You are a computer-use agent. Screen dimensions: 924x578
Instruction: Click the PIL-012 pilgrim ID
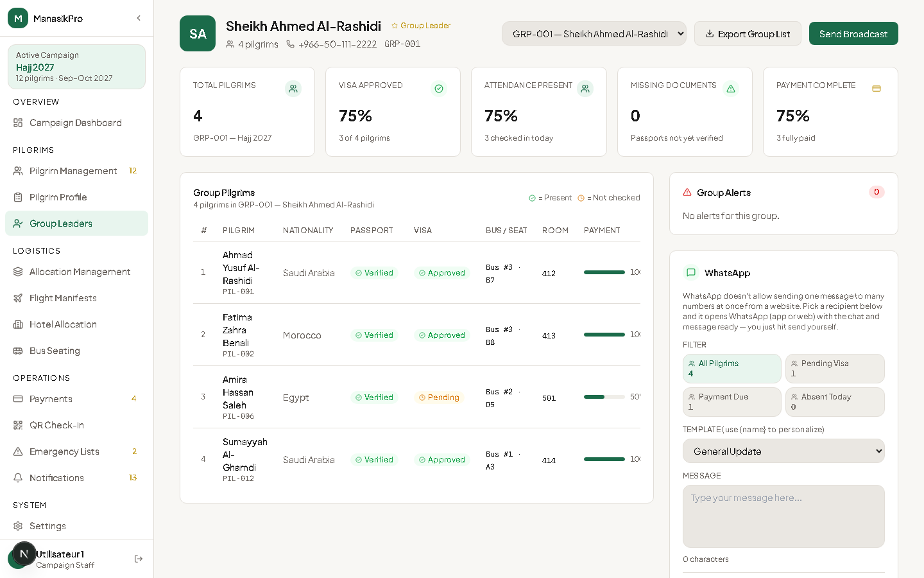[238, 478]
